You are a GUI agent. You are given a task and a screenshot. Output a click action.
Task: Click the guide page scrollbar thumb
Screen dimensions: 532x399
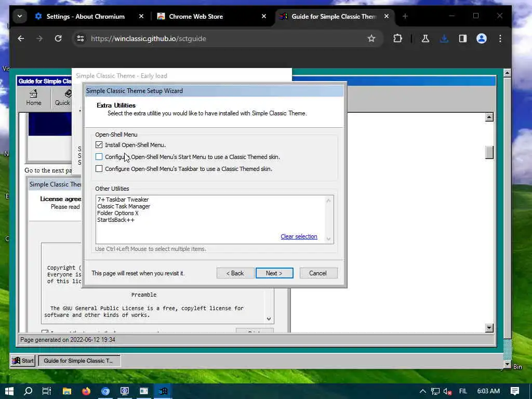[489, 152]
